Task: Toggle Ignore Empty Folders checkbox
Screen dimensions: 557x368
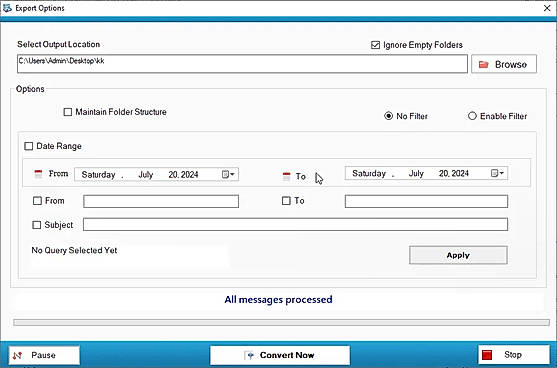Action: tap(375, 45)
